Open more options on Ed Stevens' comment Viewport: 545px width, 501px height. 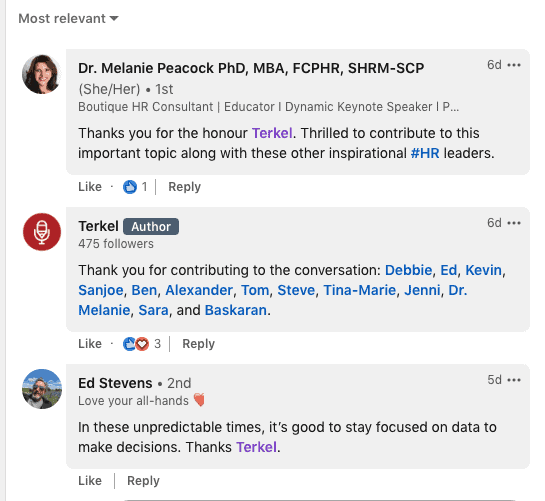point(514,380)
